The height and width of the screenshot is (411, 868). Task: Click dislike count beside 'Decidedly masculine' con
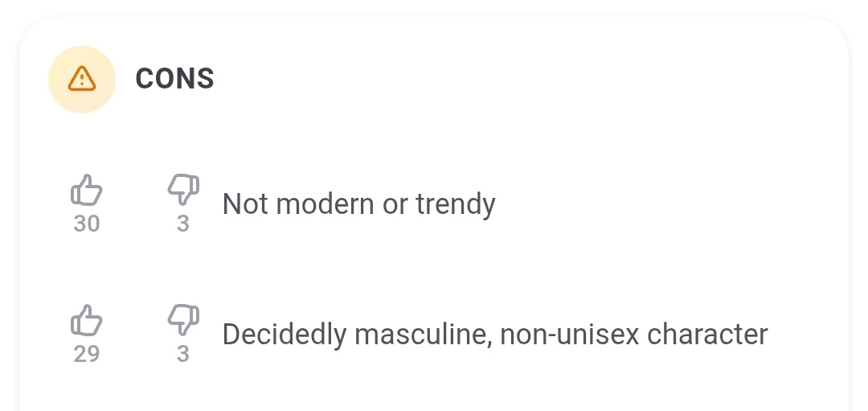tap(182, 353)
